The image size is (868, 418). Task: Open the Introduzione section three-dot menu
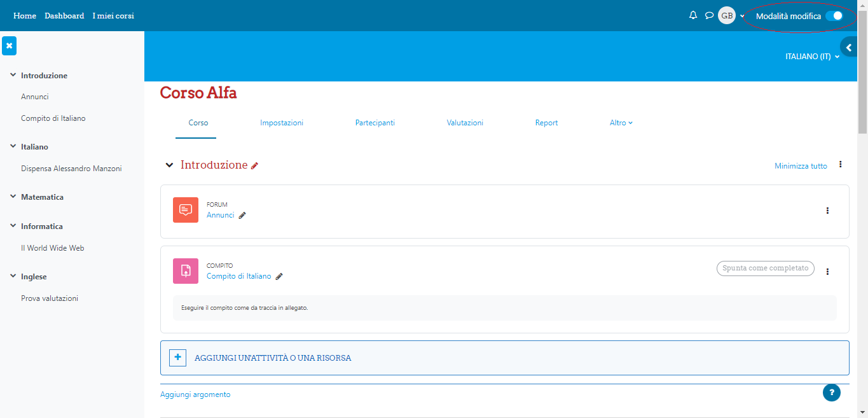[x=840, y=165]
